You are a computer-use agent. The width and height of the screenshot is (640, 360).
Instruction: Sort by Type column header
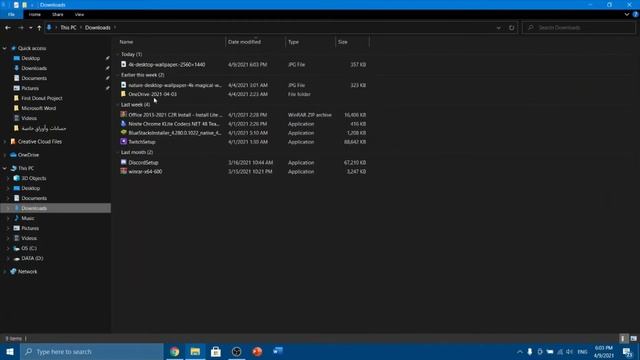tap(293, 42)
